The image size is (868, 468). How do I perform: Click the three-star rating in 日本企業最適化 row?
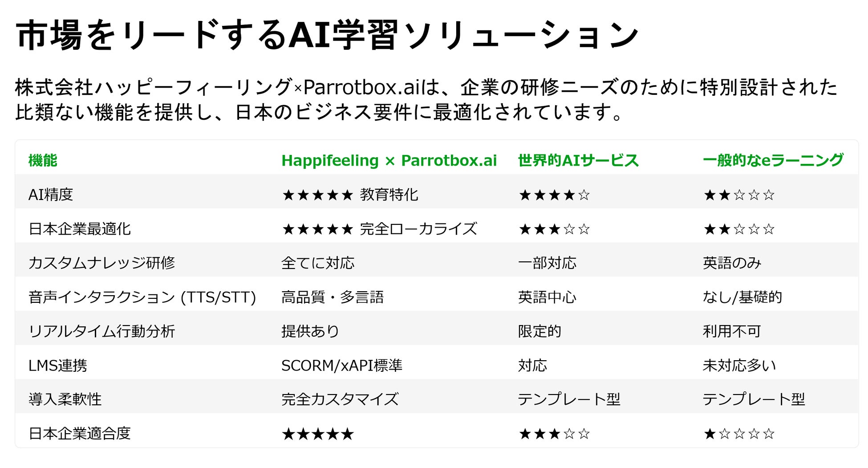(554, 229)
